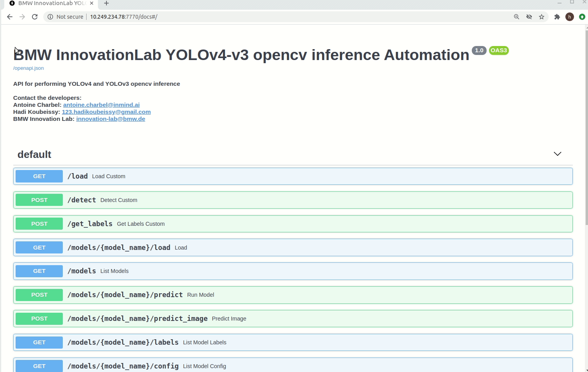Click the 'Get Labels Custom' description text

141,224
